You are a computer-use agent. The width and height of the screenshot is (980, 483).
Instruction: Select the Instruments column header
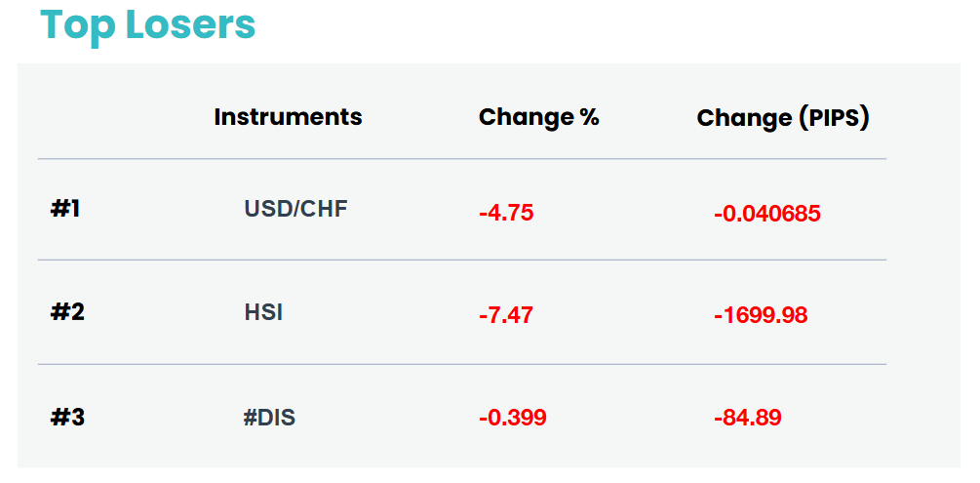click(288, 116)
